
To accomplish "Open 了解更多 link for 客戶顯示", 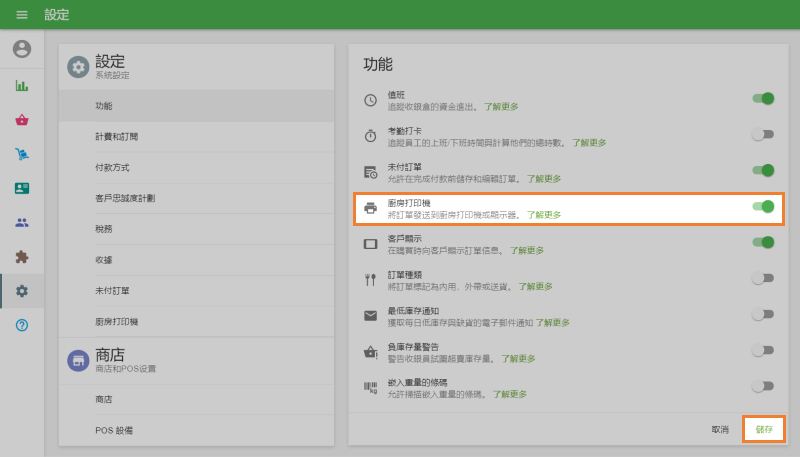I will pos(527,250).
